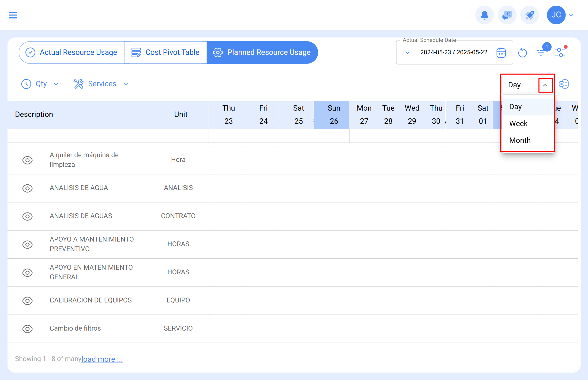Click the date range 2024-05-23 / 2025-05-22 field
Screen dimensions: 588x380
coord(454,52)
